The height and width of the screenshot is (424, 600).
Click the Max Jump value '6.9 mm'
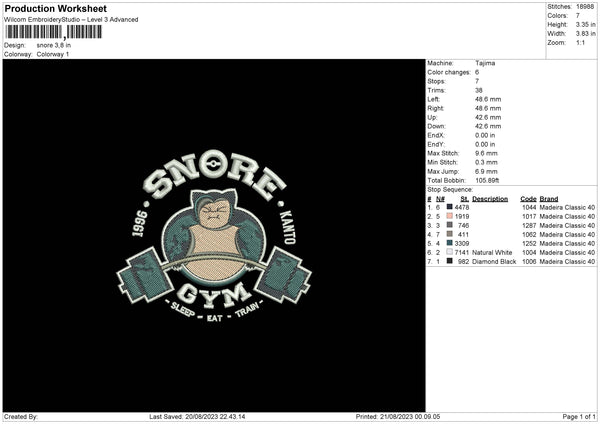486,171
